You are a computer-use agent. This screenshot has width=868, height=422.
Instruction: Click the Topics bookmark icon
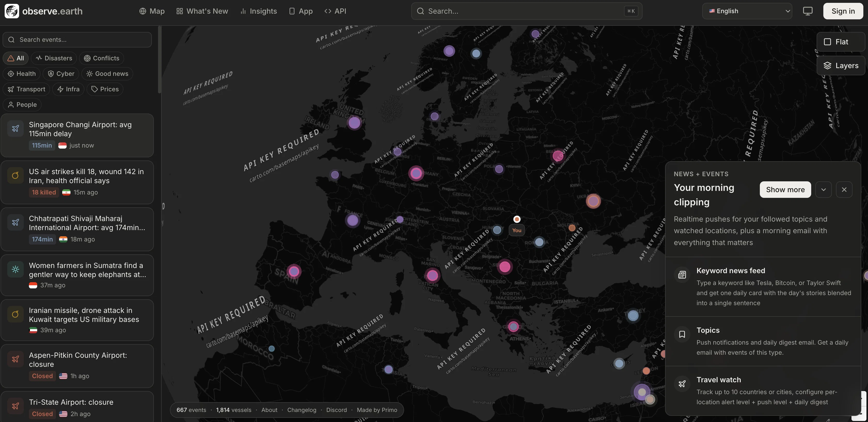pyautogui.click(x=682, y=334)
